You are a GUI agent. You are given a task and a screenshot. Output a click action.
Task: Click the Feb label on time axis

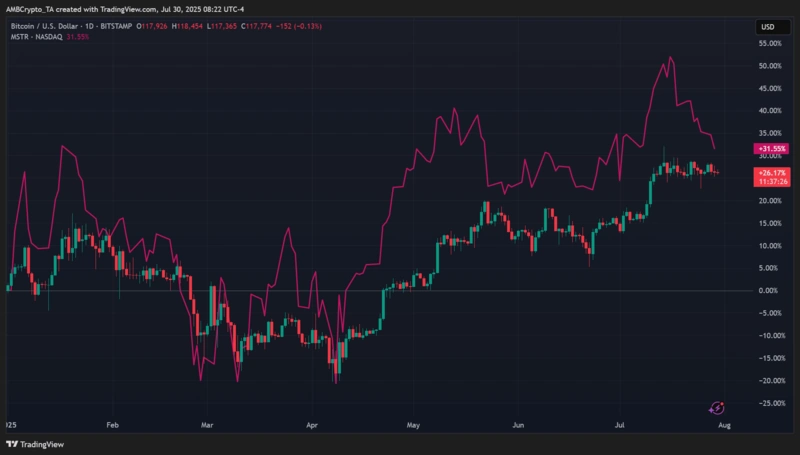click(113, 424)
